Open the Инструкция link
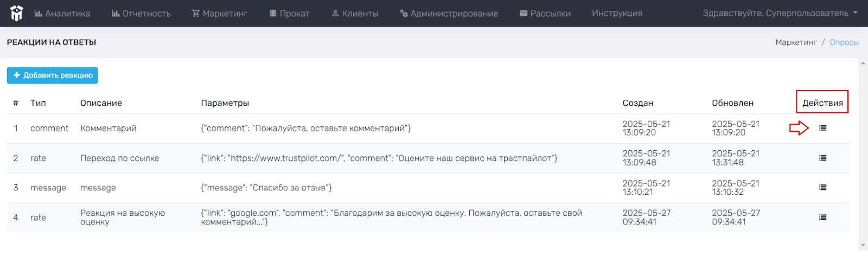This screenshot has width=868, height=256. pyautogui.click(x=617, y=13)
